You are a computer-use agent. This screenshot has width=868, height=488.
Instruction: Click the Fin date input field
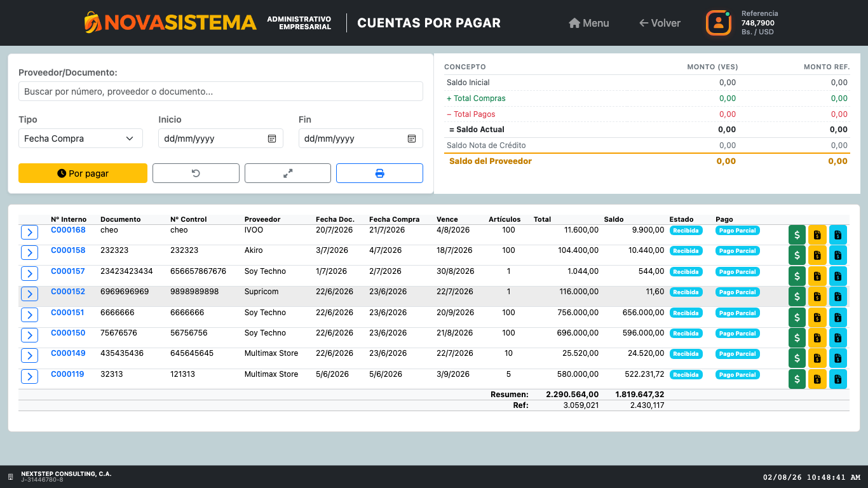tap(360, 139)
